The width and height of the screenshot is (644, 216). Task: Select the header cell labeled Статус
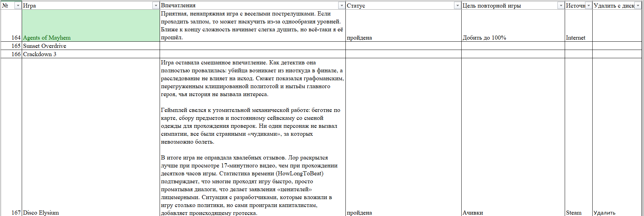[403, 6]
